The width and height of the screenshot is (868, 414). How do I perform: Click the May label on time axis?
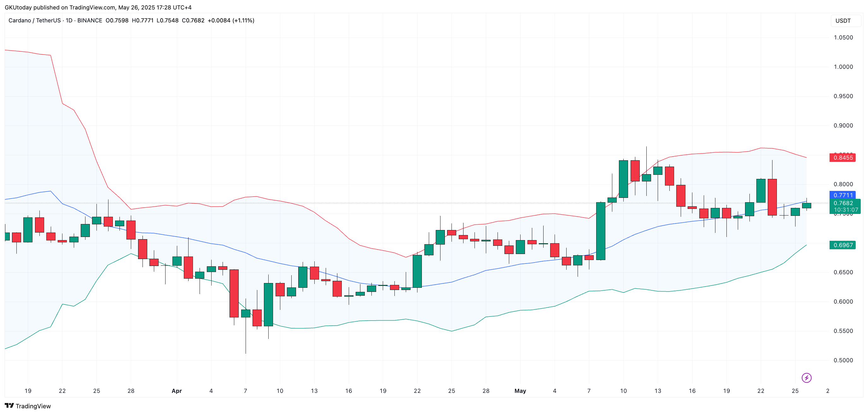coord(520,391)
